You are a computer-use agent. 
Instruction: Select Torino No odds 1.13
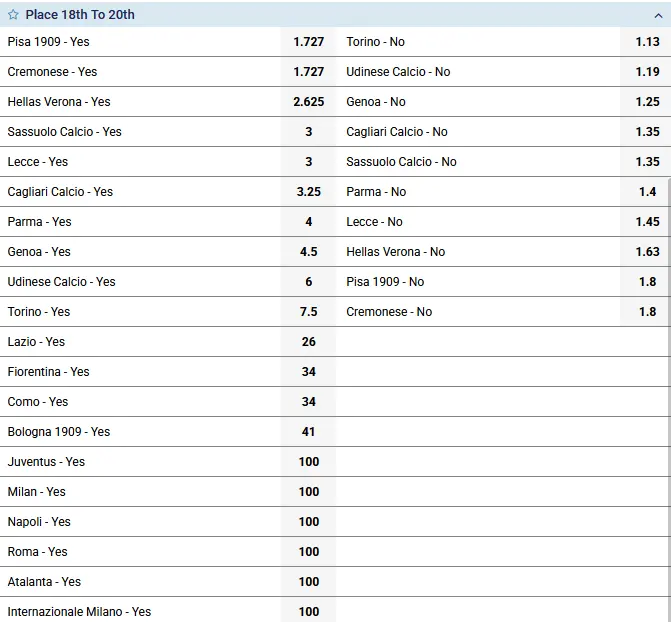point(647,42)
